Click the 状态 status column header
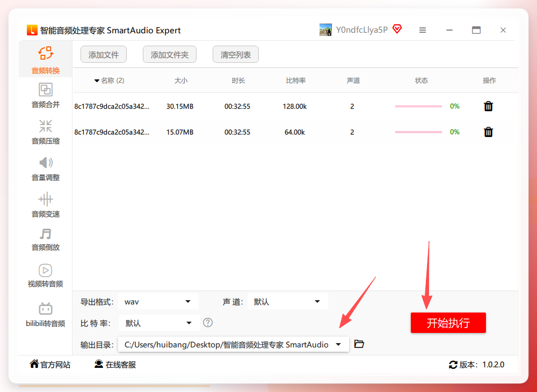Viewport: 537px width, 392px height. (421, 81)
